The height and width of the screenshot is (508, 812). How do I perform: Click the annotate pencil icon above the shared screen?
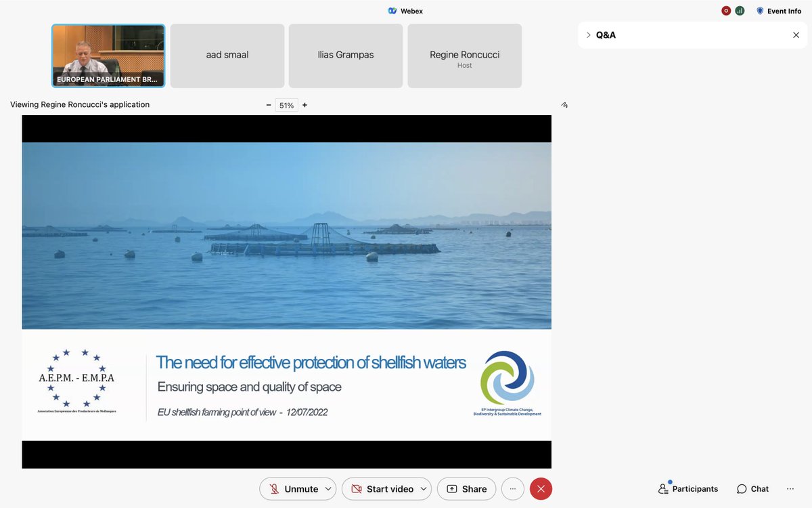(564, 105)
